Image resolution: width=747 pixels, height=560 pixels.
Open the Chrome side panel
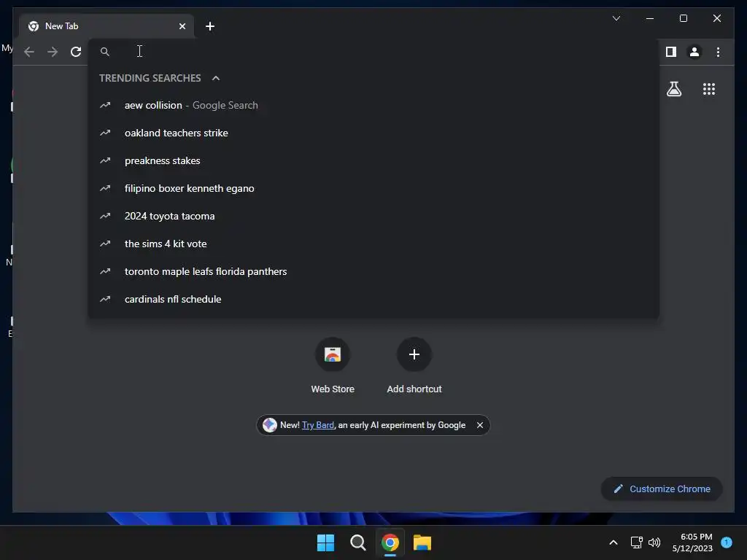(671, 52)
